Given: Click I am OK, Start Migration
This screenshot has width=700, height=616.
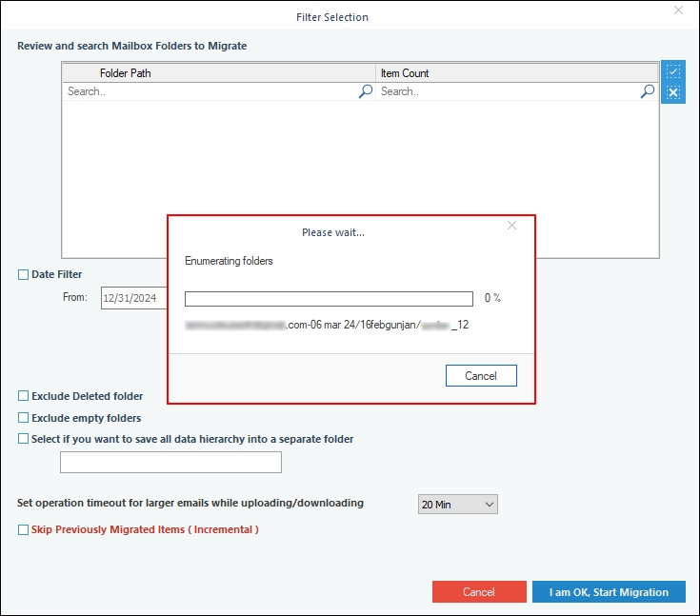Looking at the screenshot, I should [609, 592].
